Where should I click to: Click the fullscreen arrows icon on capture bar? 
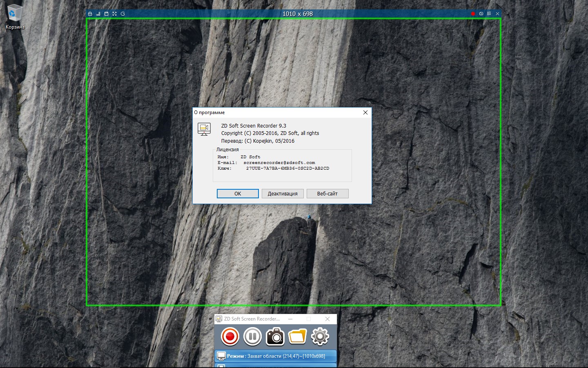click(x=115, y=14)
